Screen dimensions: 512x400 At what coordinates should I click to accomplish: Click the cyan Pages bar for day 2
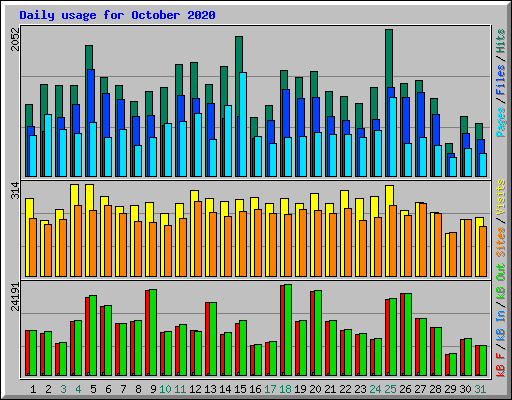[x=48, y=145]
